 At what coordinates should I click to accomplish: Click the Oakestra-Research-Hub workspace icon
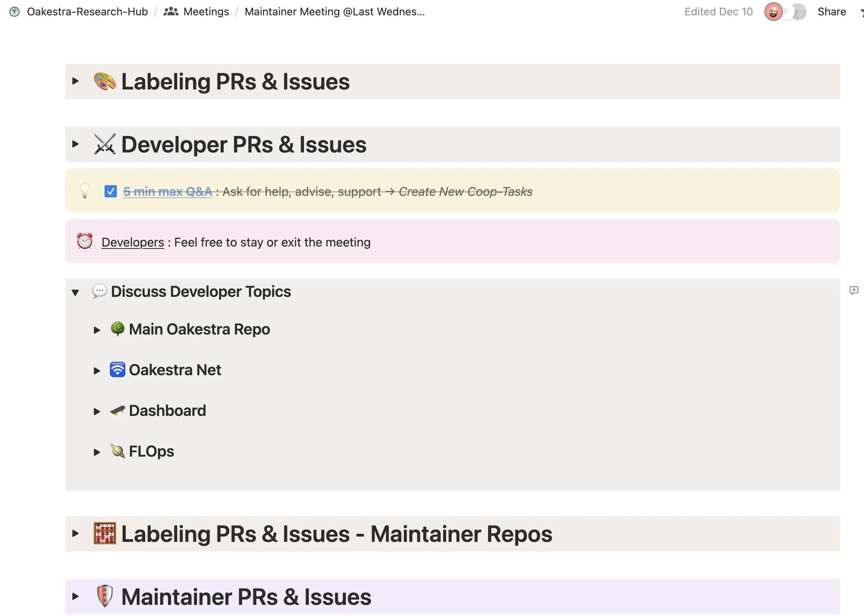tap(15, 12)
